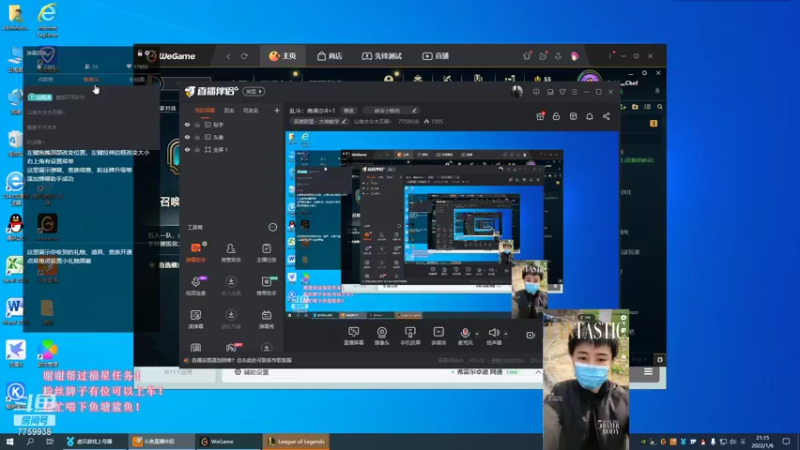Add a 多媒体 media source
This screenshot has height=450, width=800.
click(x=438, y=336)
